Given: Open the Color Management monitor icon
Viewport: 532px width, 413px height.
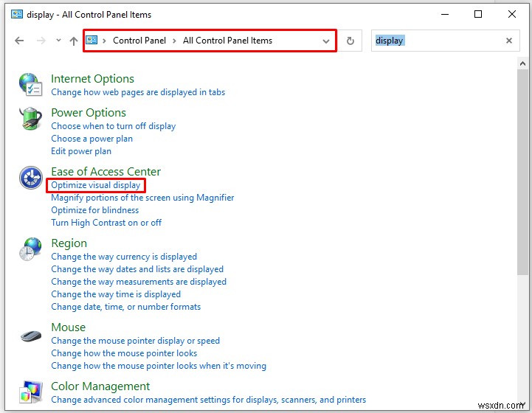Looking at the screenshot, I should click(30, 392).
